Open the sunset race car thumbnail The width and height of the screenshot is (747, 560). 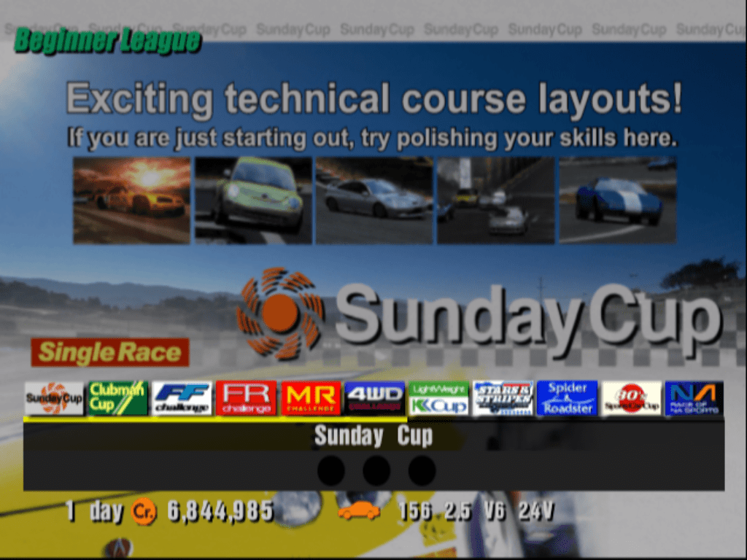tap(131, 201)
